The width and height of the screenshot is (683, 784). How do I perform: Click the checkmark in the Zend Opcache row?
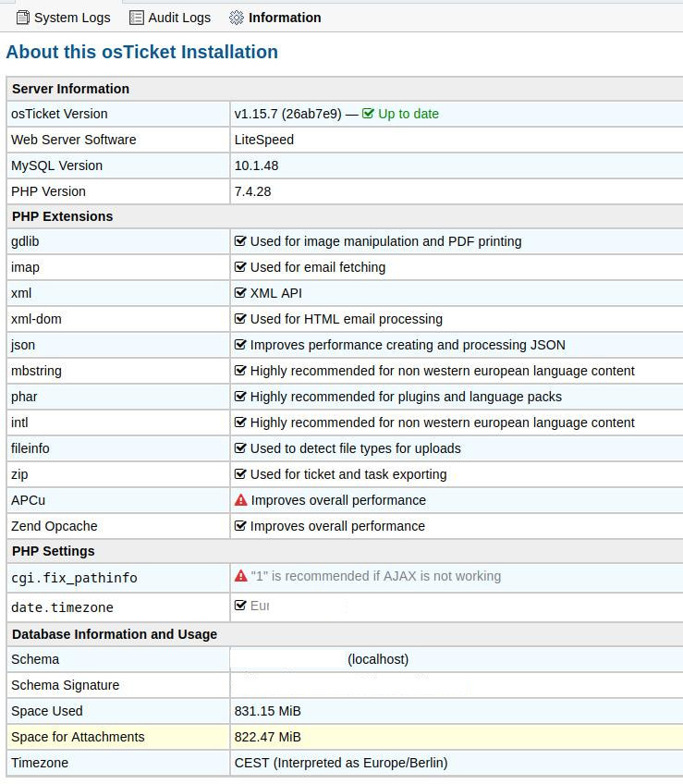[241, 526]
